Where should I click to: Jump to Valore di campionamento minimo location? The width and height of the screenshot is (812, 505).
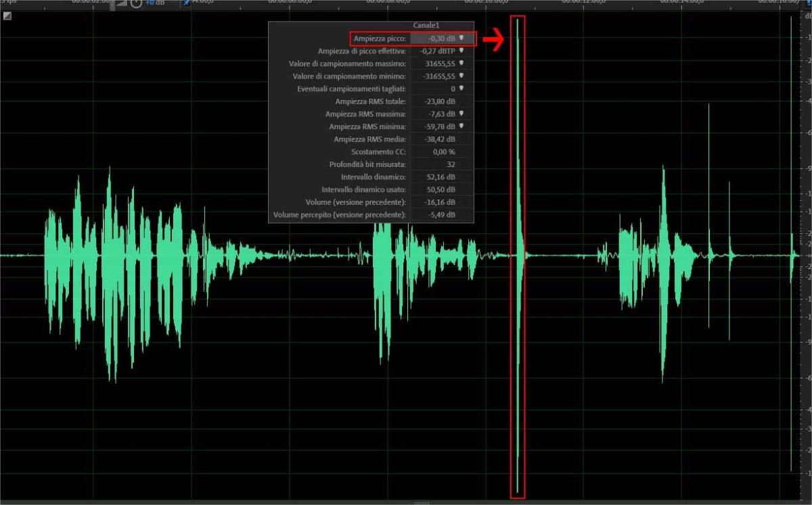point(461,76)
